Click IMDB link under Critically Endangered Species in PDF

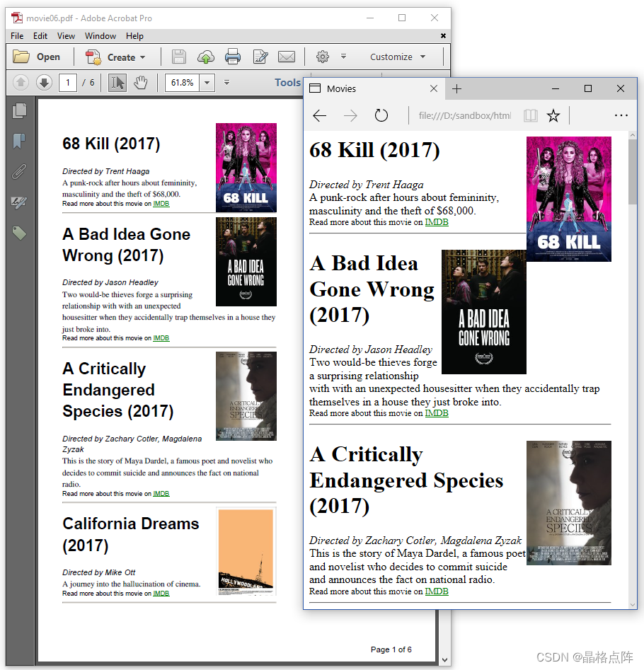(161, 494)
